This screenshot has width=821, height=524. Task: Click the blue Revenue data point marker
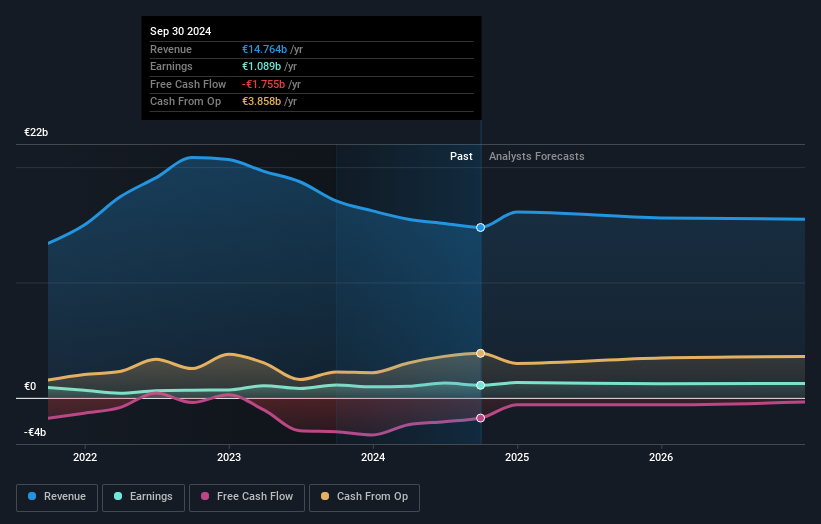tap(481, 228)
